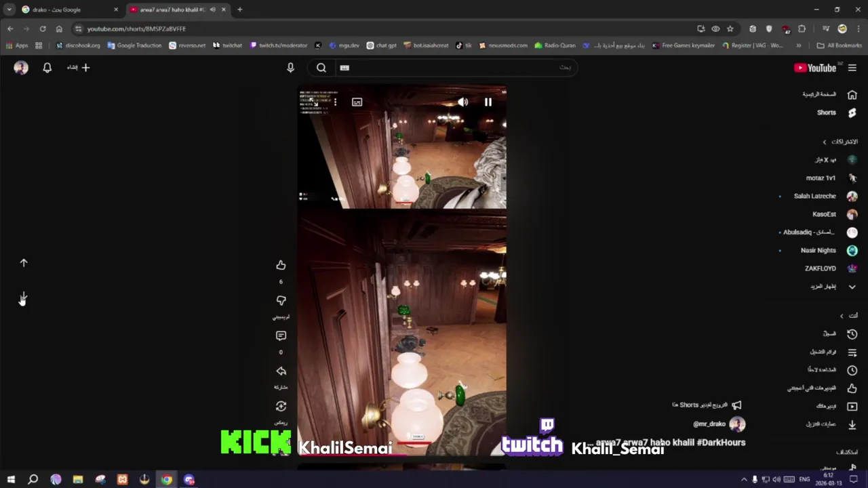Click the youtube.com address bar
The image size is (868, 488).
380,28
